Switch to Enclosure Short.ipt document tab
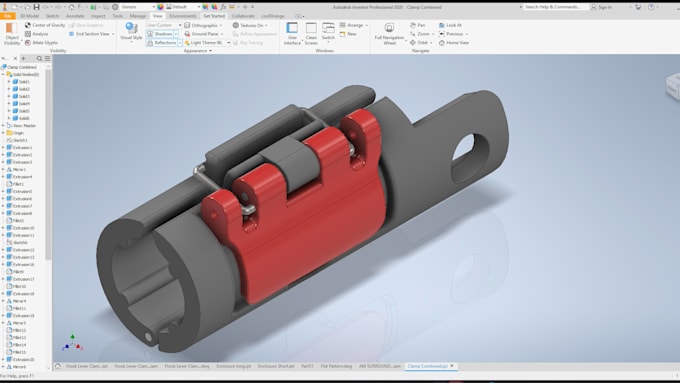This screenshot has width=680, height=383. coord(276,366)
